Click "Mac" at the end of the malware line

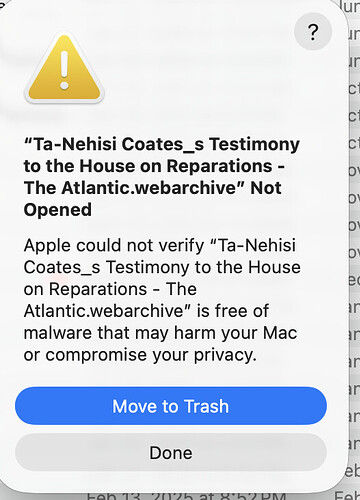tap(280, 333)
